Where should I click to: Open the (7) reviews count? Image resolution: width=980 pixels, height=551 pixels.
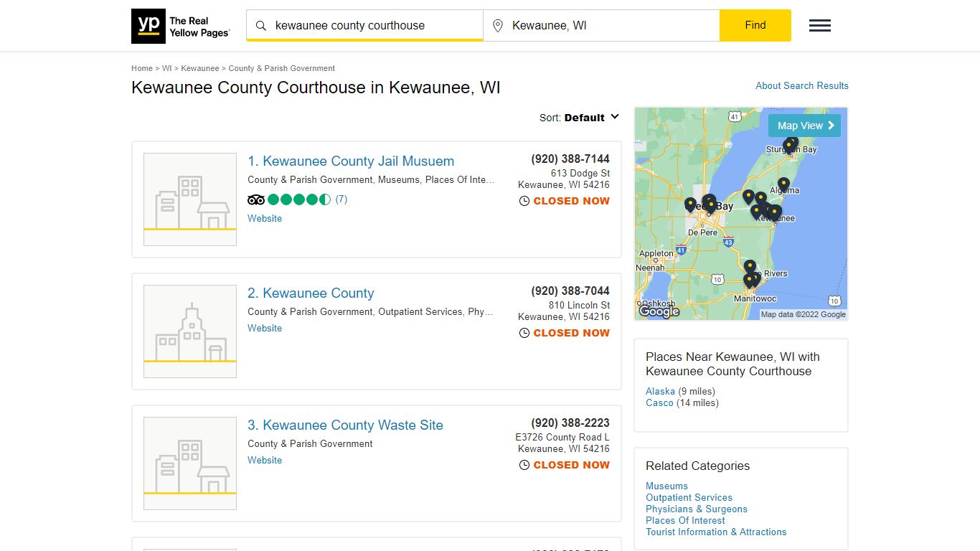pos(341,199)
